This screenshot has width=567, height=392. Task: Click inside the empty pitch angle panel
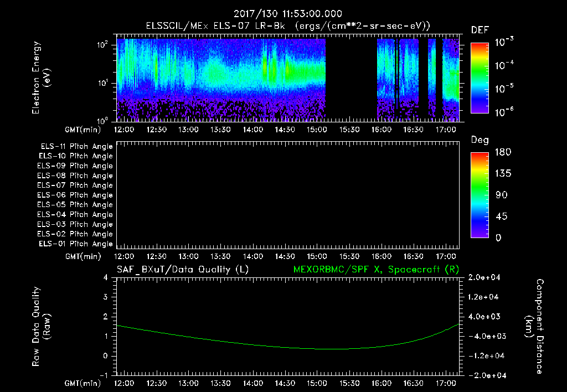[288, 195]
